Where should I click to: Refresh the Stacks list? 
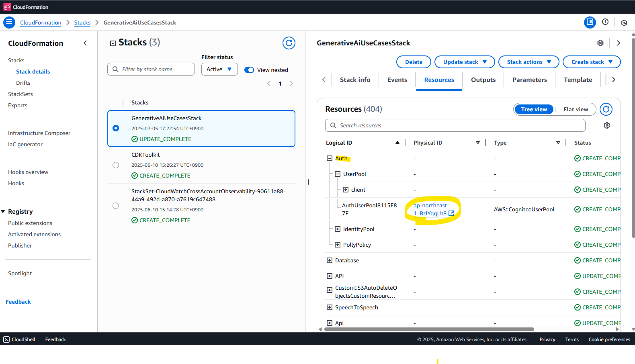pos(289,43)
